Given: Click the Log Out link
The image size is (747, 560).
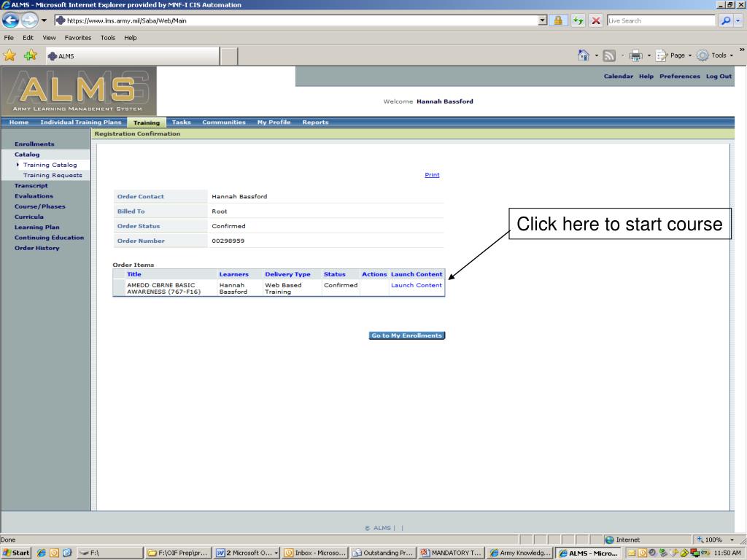Looking at the screenshot, I should pos(719,76).
